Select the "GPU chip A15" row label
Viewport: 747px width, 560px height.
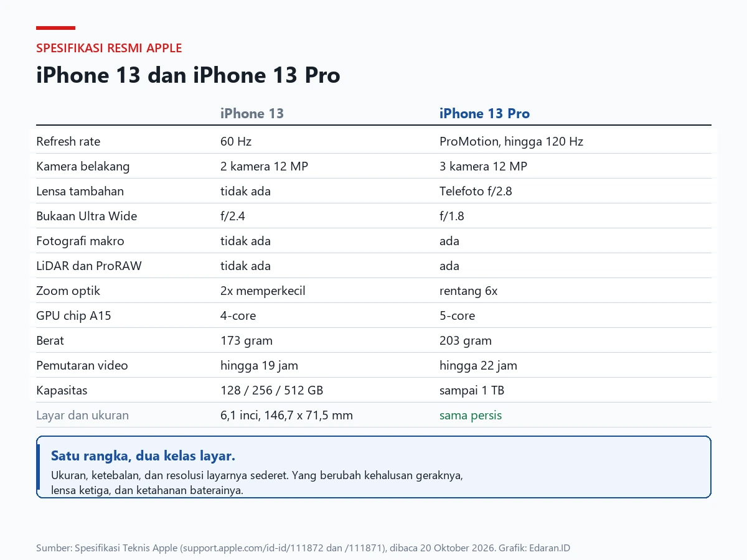(73, 315)
